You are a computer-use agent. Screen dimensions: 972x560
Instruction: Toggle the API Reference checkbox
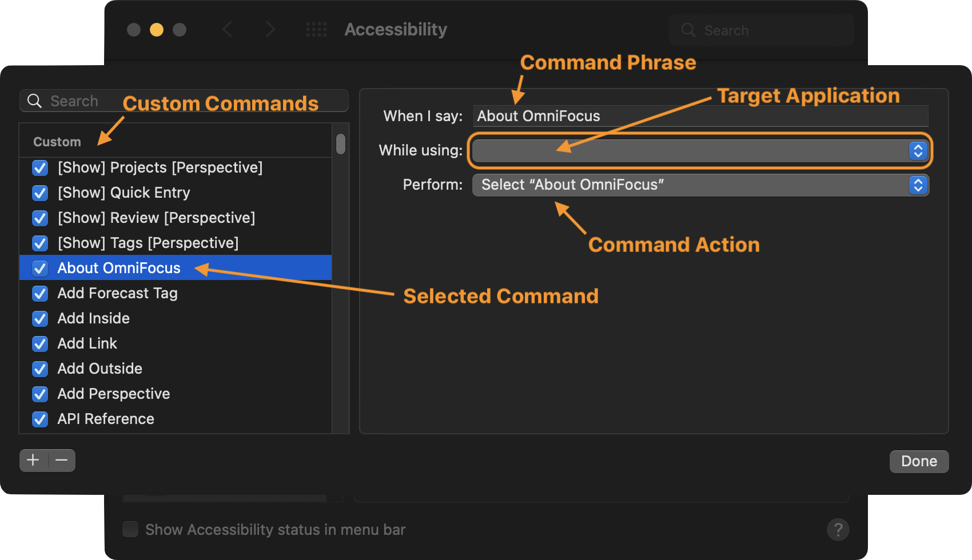tap(40, 419)
